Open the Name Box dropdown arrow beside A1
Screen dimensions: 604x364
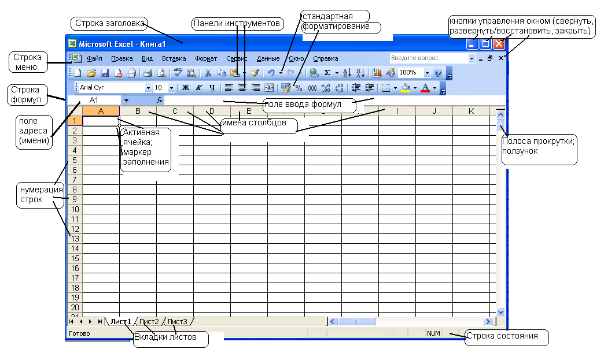tap(126, 101)
